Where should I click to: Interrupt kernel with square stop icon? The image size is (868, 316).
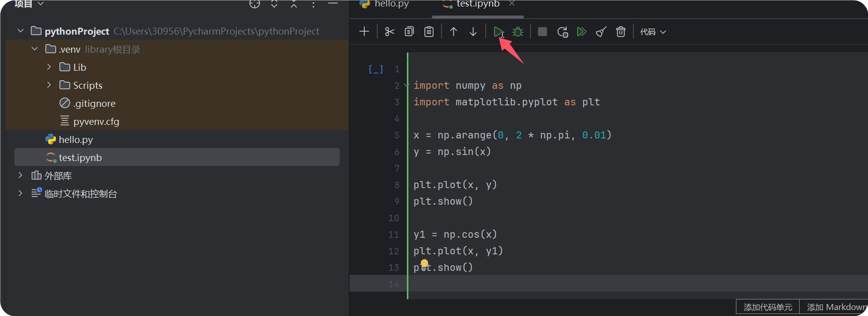point(542,32)
